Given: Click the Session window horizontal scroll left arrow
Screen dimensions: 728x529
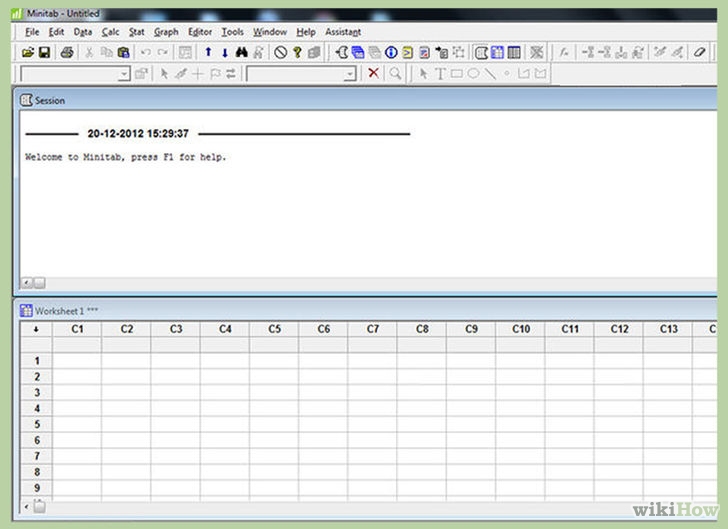Looking at the screenshot, I should pyautogui.click(x=26, y=282).
